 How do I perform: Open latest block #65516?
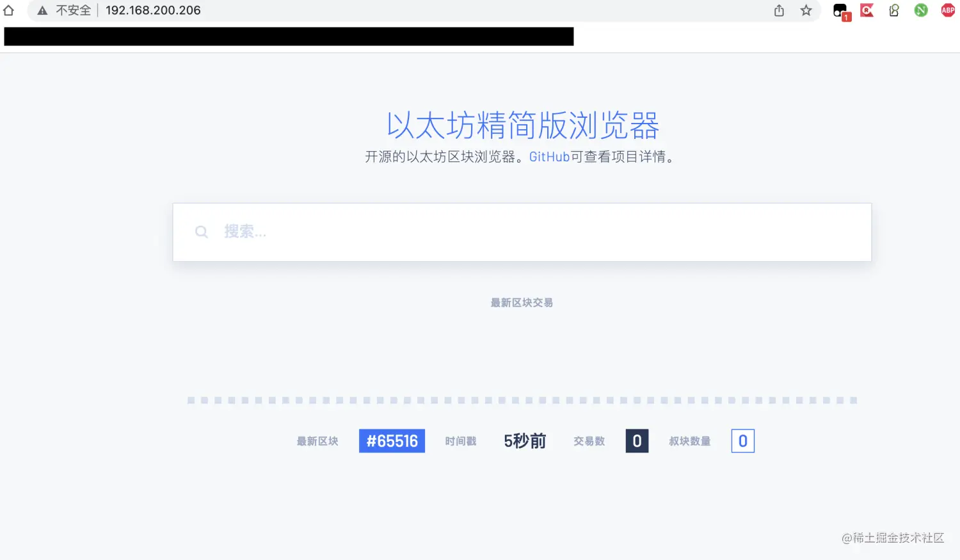[392, 441]
